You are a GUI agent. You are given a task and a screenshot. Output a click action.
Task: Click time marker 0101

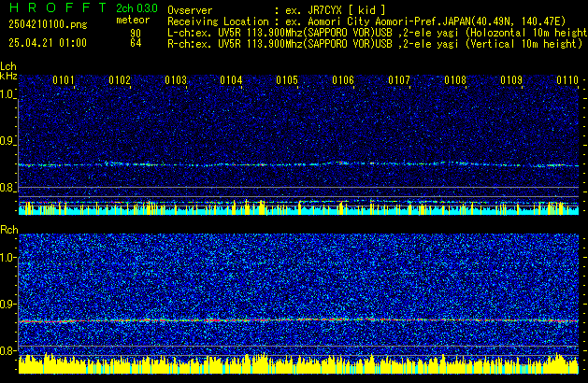coord(64,80)
